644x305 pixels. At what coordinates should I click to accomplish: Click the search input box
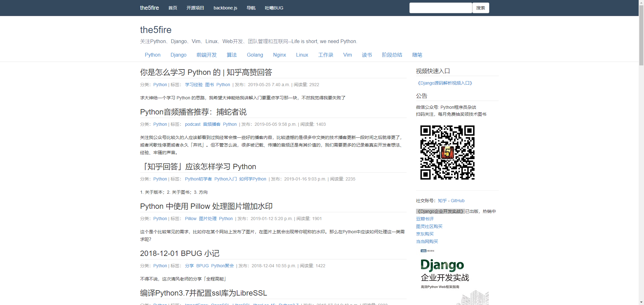point(440,8)
